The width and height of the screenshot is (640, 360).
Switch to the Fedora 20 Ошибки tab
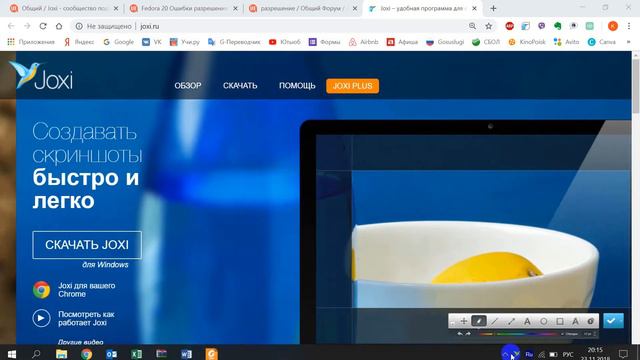pyautogui.click(x=184, y=8)
